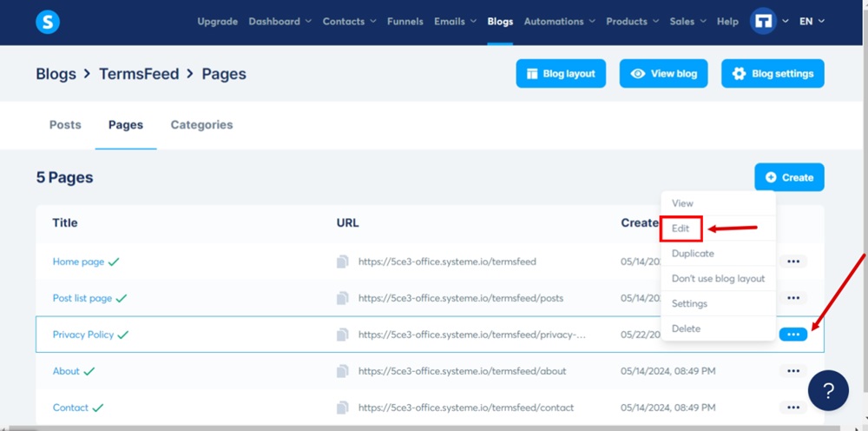This screenshot has width=868, height=431.
Task: Open the Post list page title link
Action: click(82, 298)
